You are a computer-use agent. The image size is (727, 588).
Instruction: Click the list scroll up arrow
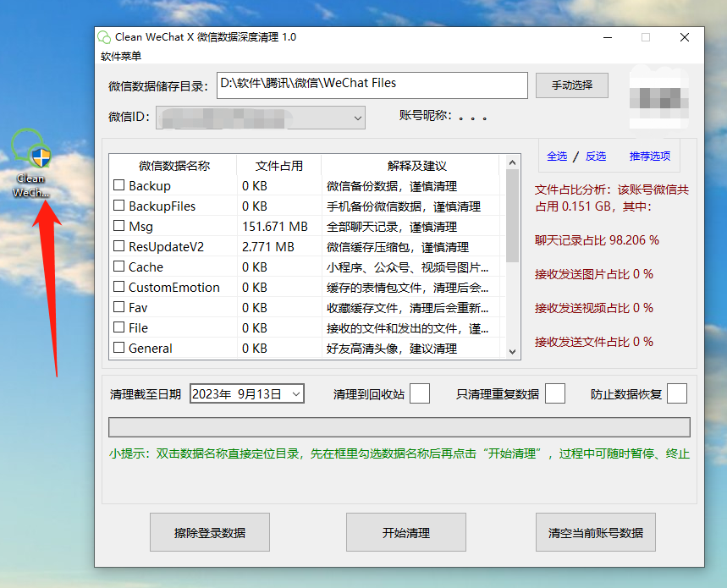pos(512,162)
